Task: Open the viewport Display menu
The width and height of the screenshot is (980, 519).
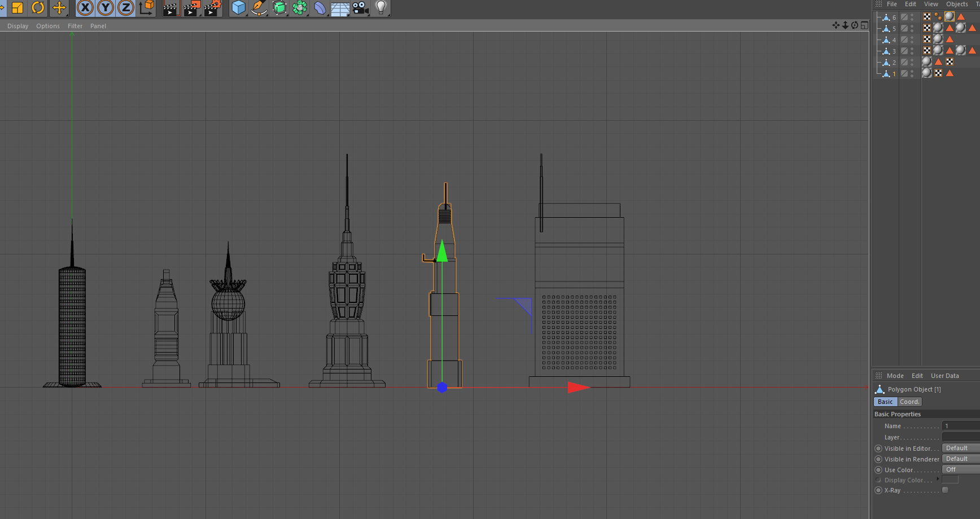Action: [18, 26]
